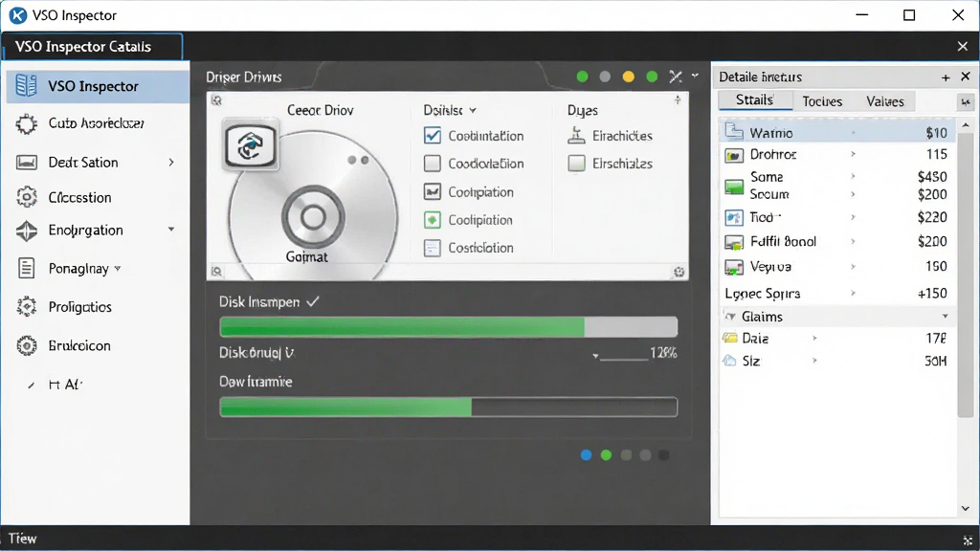This screenshot has width=980, height=551.
Task: Expand the Lgpec Sgrirs row arrow
Action: click(x=853, y=293)
